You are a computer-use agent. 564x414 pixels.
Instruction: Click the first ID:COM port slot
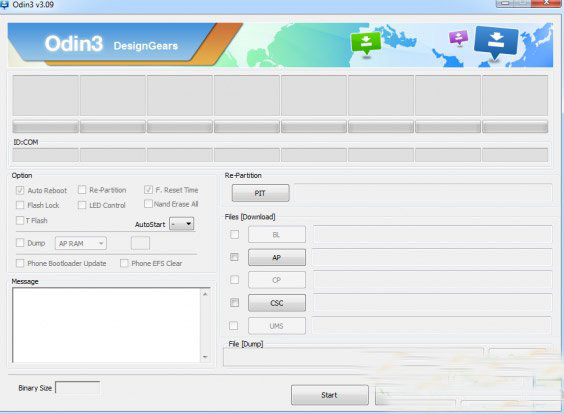(x=45, y=155)
